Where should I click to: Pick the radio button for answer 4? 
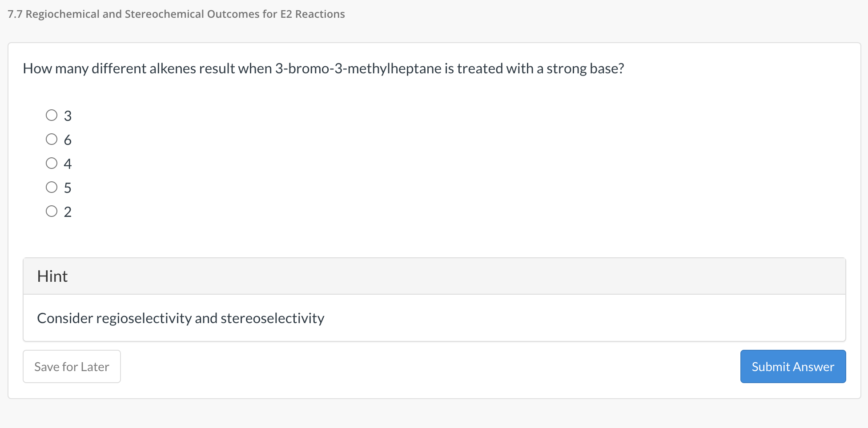click(52, 164)
